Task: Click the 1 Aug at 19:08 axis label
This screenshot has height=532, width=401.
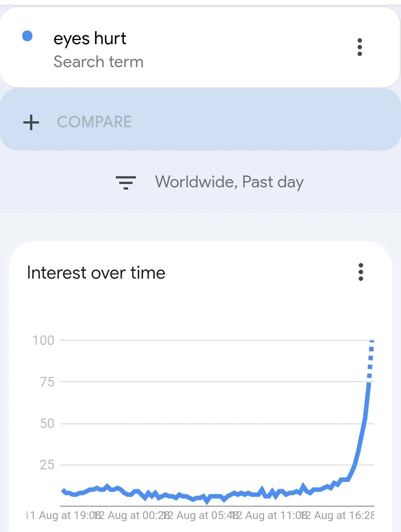Action: pos(63,515)
